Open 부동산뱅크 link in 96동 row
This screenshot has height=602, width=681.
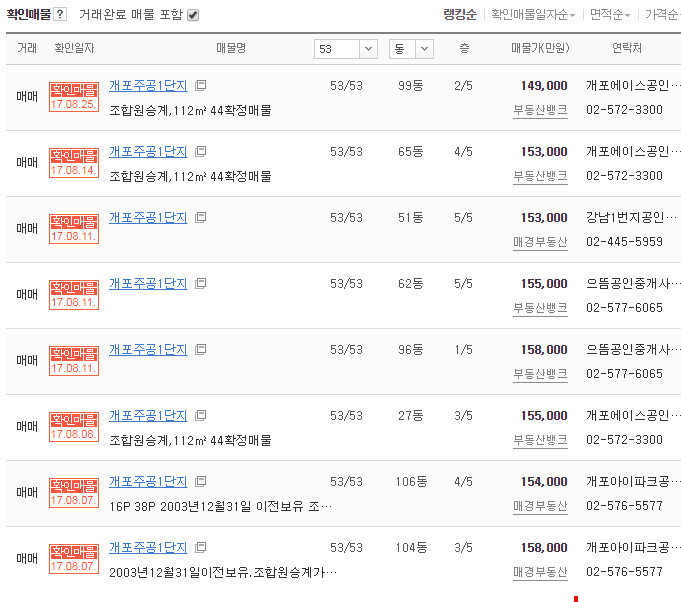pyautogui.click(x=540, y=374)
